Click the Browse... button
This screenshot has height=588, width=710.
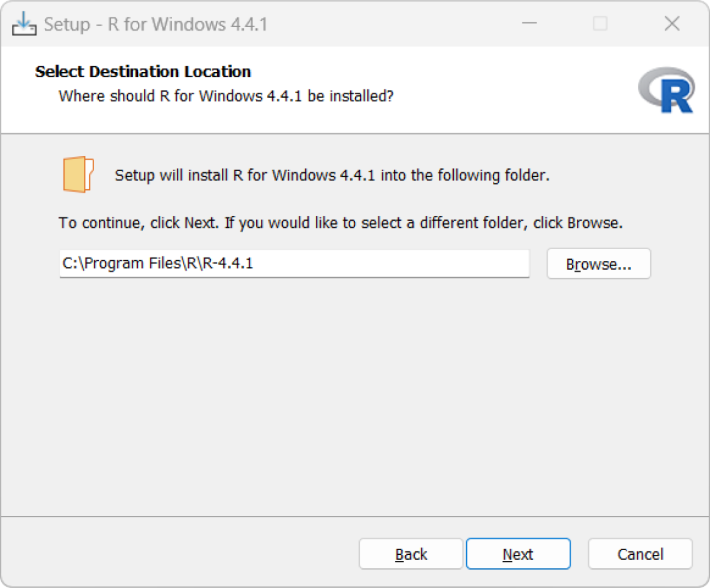pos(598,264)
